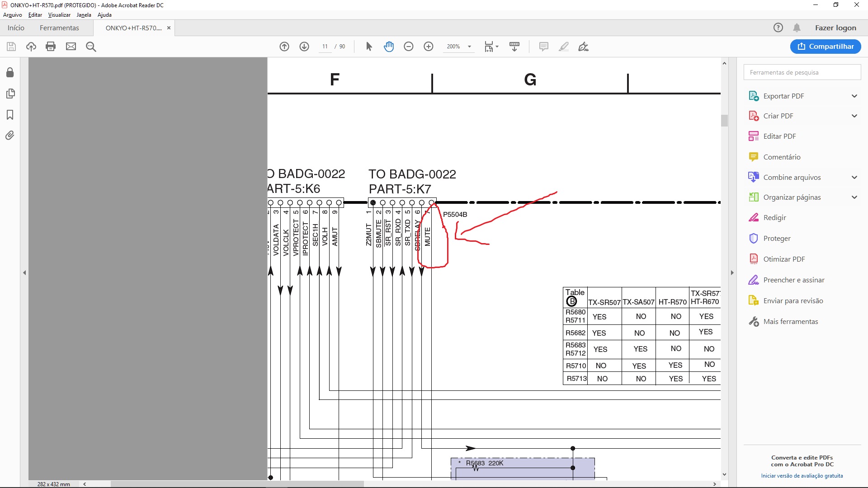Send file by email envelope icon
This screenshot has width=868, height=488.
(x=71, y=47)
